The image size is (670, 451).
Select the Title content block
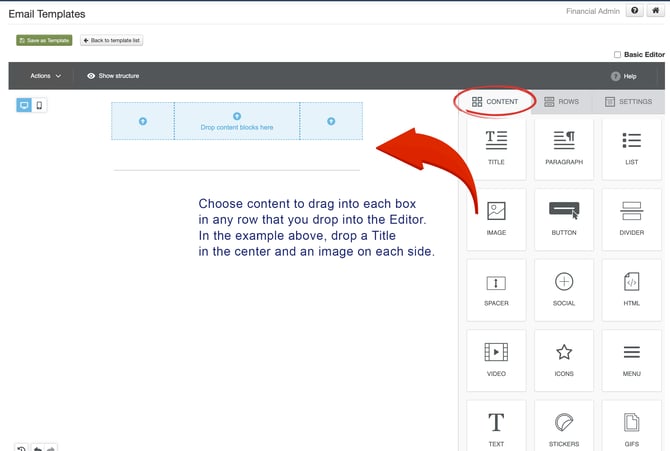coord(496,149)
